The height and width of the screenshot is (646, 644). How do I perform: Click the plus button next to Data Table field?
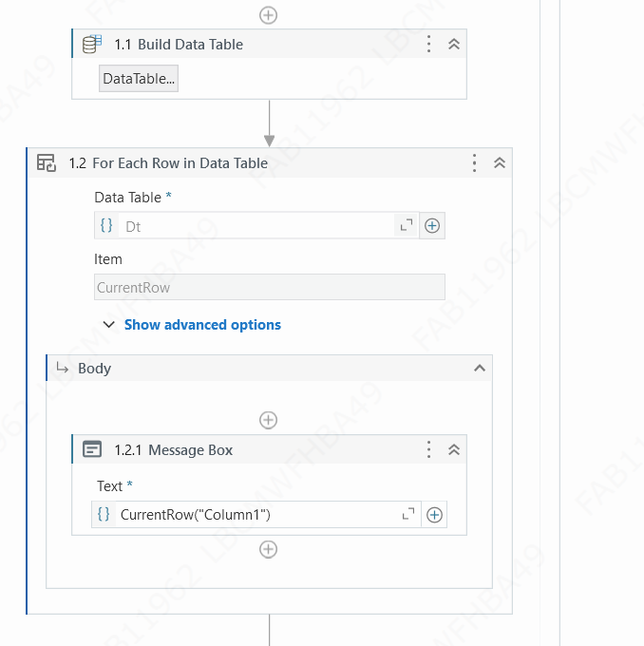pyautogui.click(x=432, y=226)
